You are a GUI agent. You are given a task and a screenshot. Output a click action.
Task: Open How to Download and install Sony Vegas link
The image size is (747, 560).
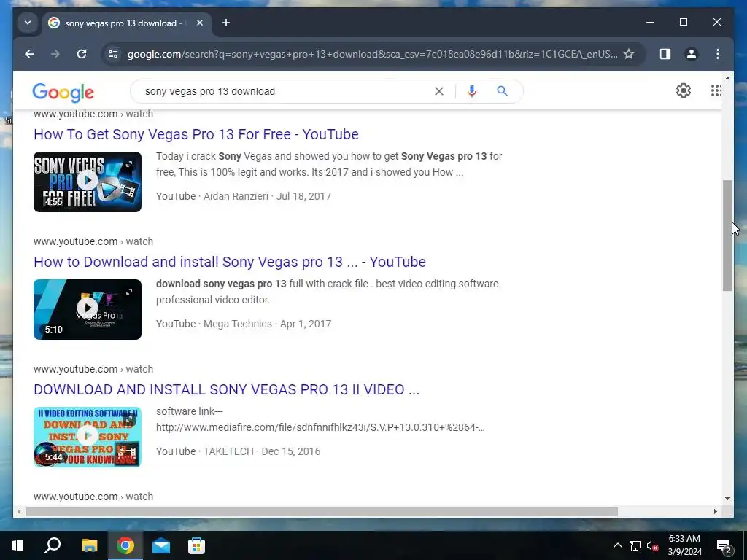click(230, 262)
